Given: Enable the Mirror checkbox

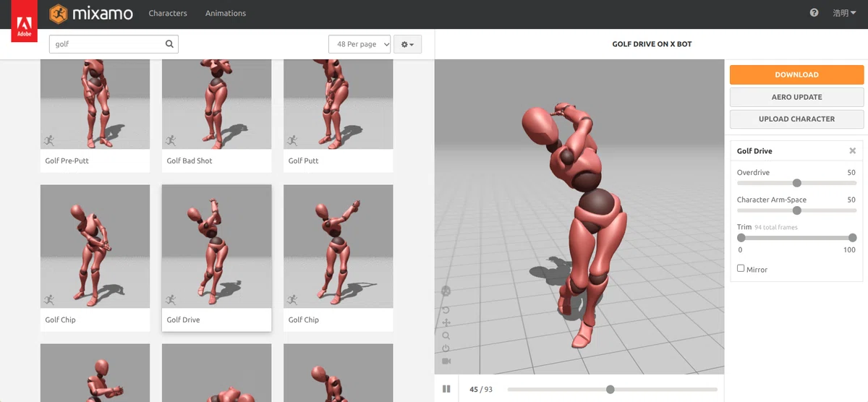Looking at the screenshot, I should click(x=741, y=268).
